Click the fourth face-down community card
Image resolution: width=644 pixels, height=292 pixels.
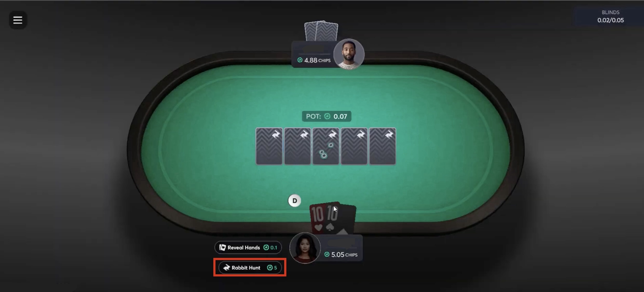pyautogui.click(x=354, y=146)
